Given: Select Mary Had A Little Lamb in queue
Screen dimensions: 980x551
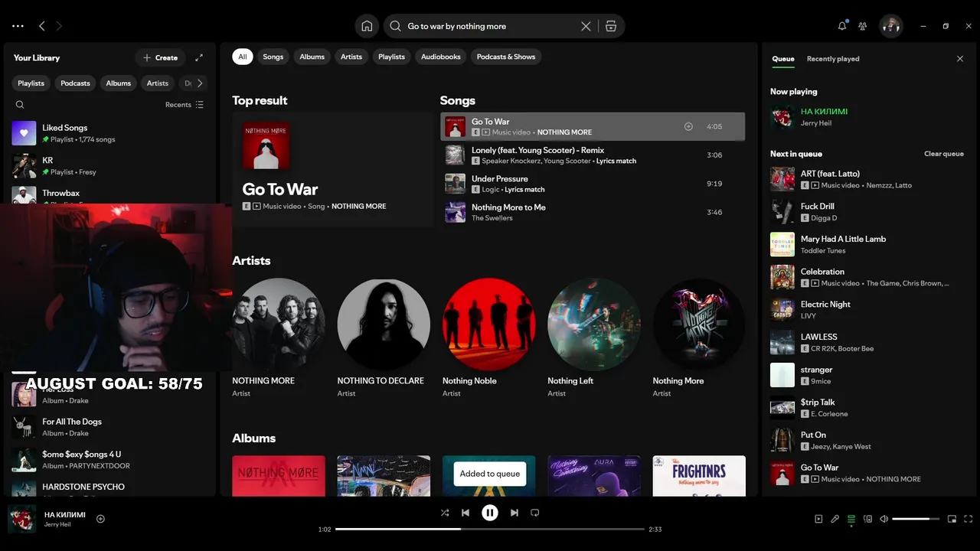Looking at the screenshot, I should coord(867,244).
